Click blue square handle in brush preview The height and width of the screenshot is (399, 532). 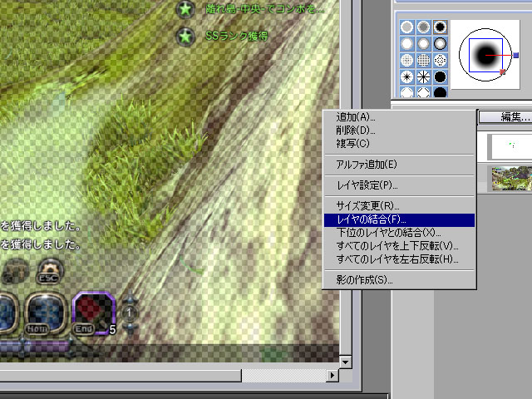515,55
